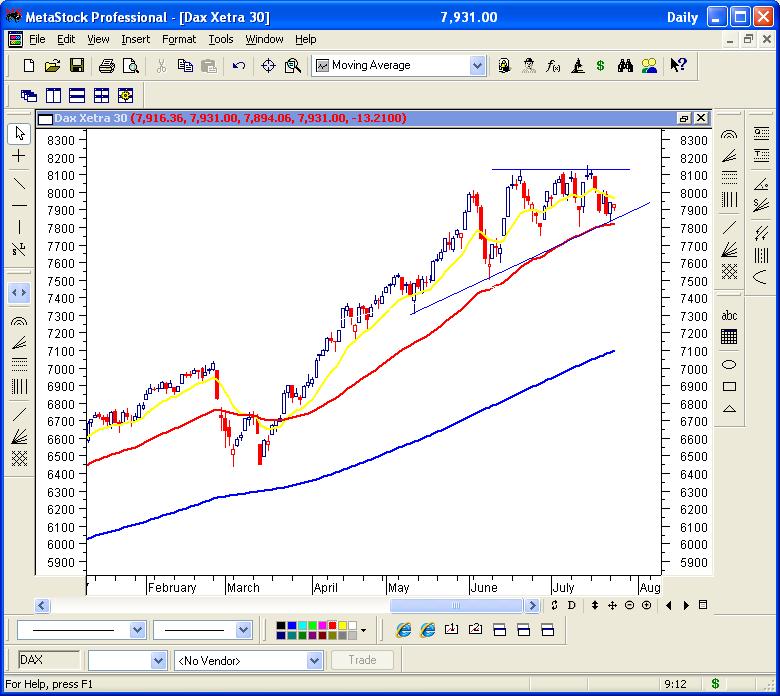Viewport: 780px width, 696px height.
Task: Click the status bar dollar sign
Action: (x=715, y=684)
